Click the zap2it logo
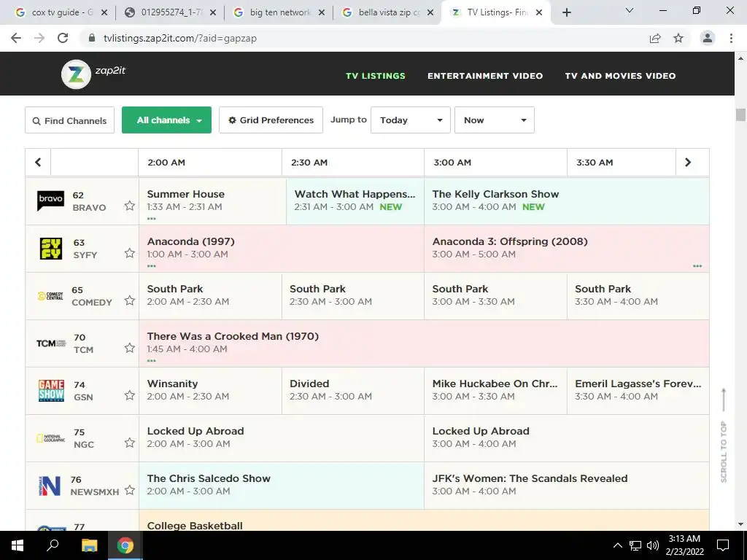747x560 pixels. [93, 74]
